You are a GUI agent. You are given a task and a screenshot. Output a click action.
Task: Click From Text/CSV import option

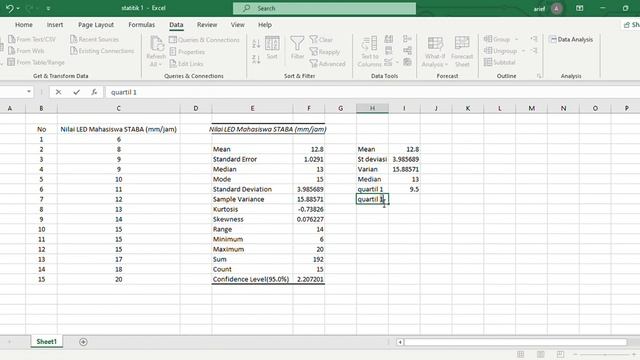pyautogui.click(x=32, y=39)
